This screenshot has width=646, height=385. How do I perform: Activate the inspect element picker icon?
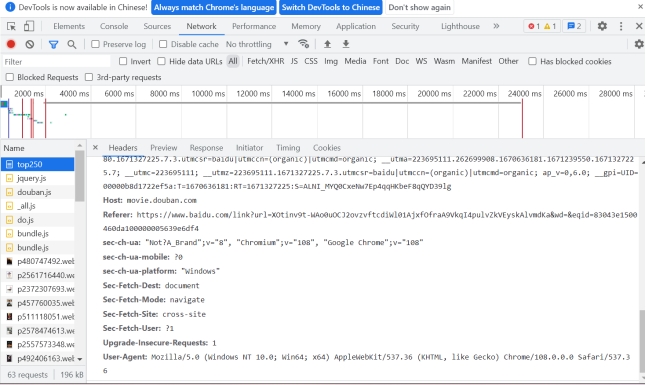tap(11, 26)
